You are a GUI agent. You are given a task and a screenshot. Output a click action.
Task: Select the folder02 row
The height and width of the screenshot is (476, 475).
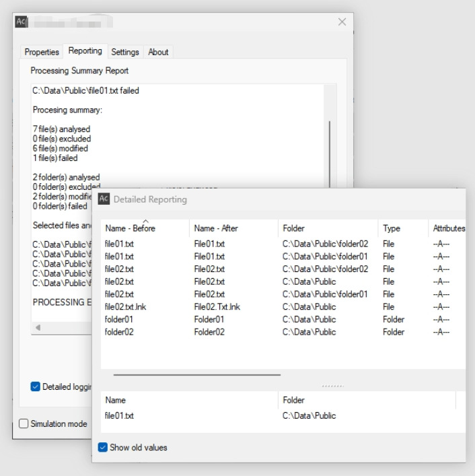(283, 332)
